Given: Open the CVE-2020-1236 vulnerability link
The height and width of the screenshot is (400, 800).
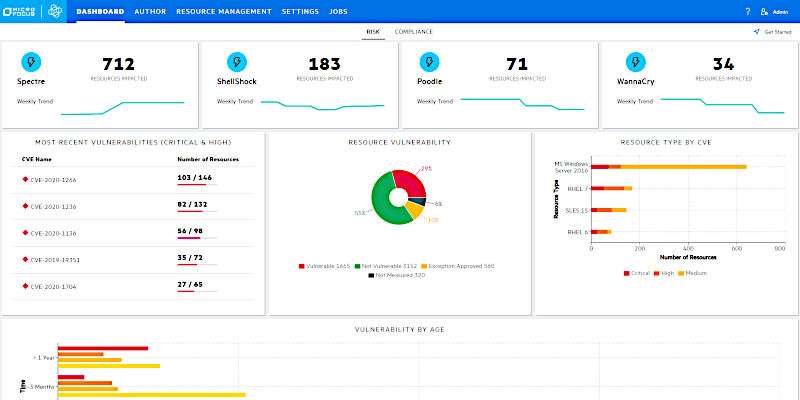Looking at the screenshot, I should point(51,206).
